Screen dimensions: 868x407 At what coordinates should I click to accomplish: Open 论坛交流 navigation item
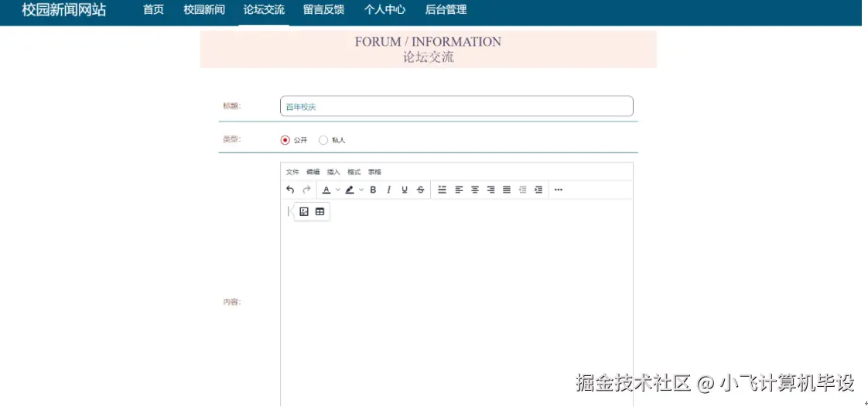pyautogui.click(x=264, y=10)
